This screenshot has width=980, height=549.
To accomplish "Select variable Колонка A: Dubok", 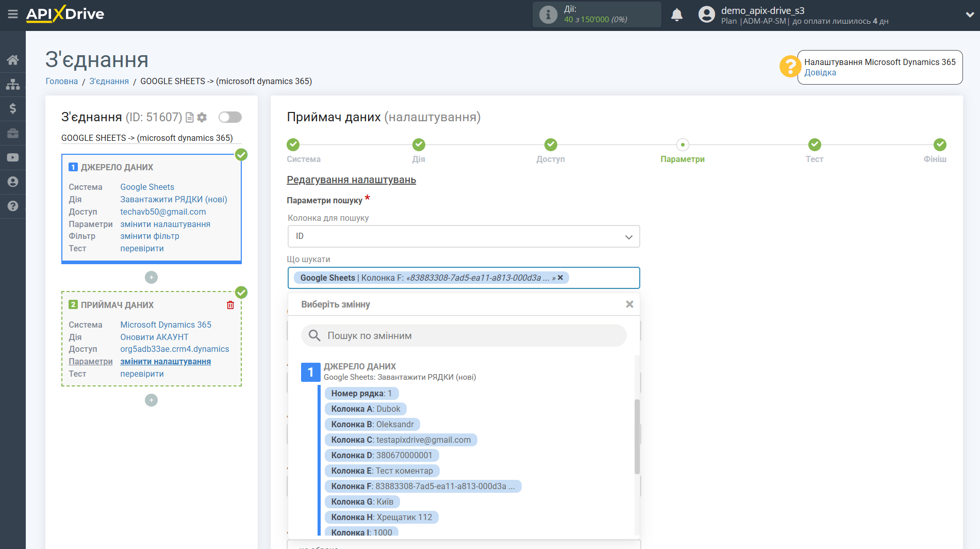I will tap(366, 409).
